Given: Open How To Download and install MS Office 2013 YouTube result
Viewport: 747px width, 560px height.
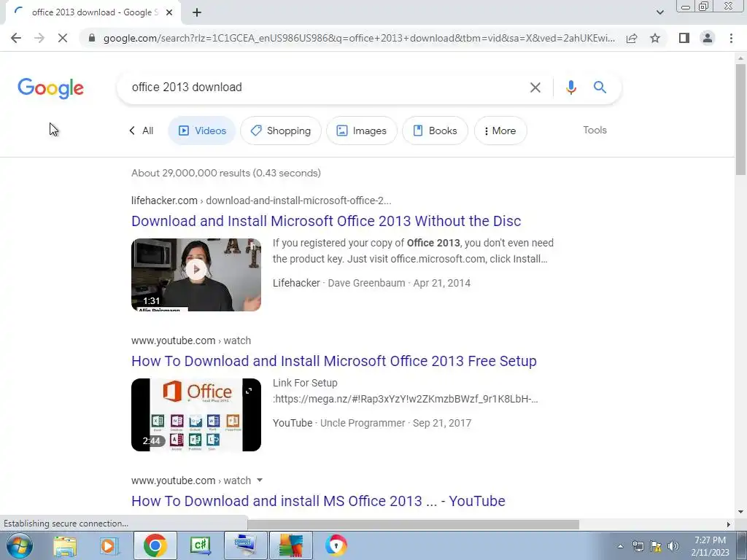Looking at the screenshot, I should point(318,501).
